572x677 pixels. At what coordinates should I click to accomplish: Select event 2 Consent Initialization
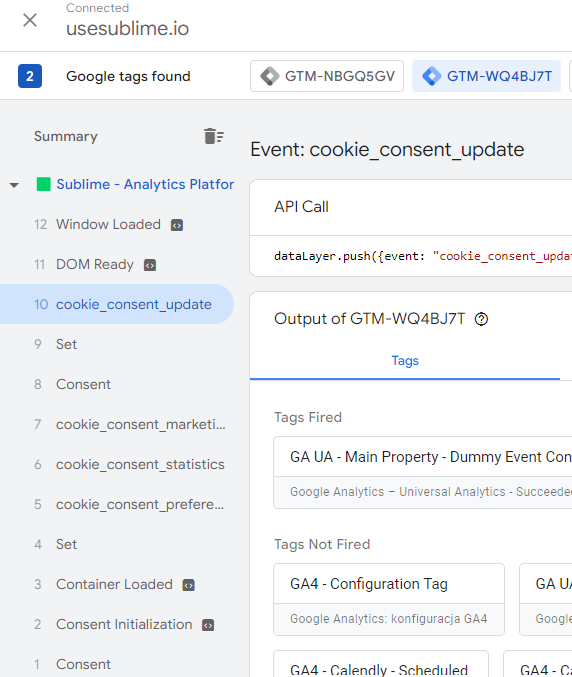117,624
